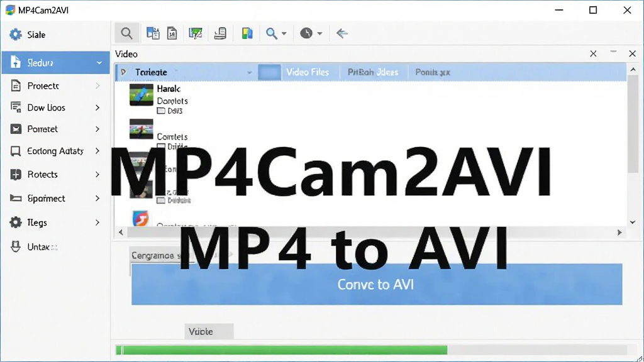Click the dark clock toolbar icon

[x=306, y=33]
